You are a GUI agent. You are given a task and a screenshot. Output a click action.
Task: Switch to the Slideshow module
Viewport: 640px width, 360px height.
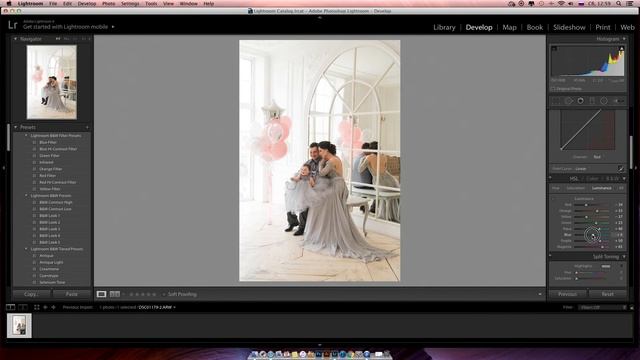coord(569,27)
